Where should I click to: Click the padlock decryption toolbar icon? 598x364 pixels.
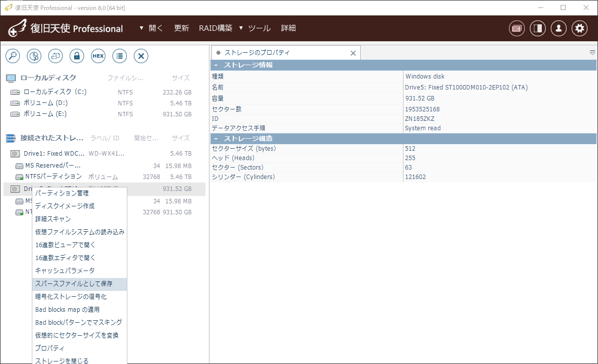tap(77, 56)
